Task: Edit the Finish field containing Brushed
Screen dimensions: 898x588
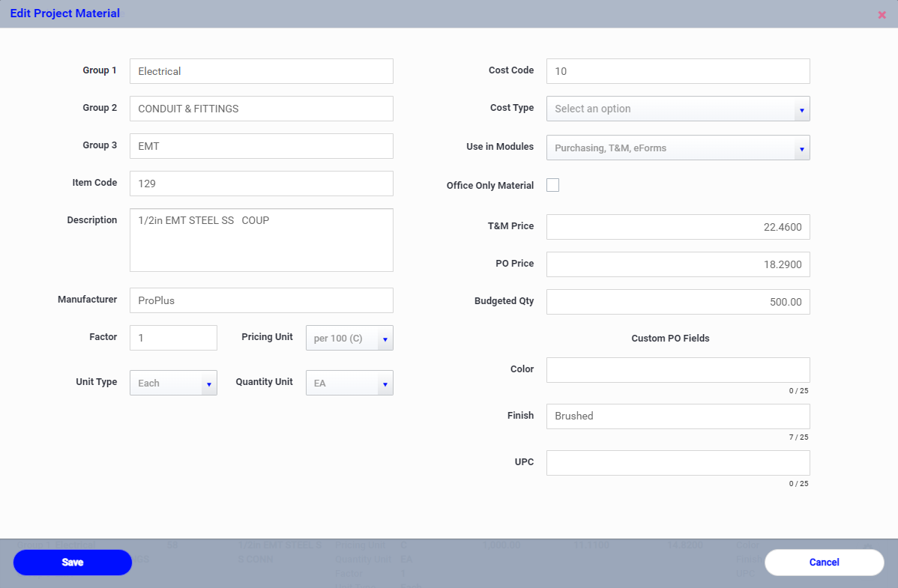Action: 678,416
